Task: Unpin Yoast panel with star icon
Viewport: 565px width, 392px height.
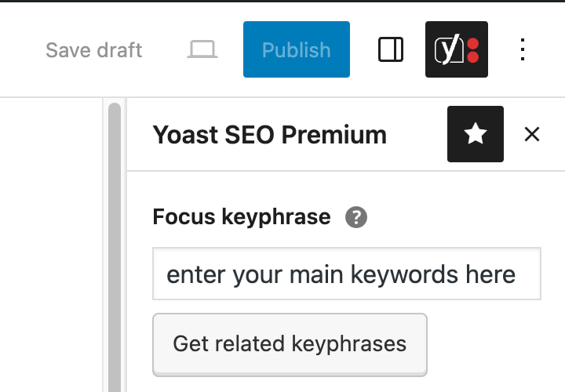Action: coord(476,134)
